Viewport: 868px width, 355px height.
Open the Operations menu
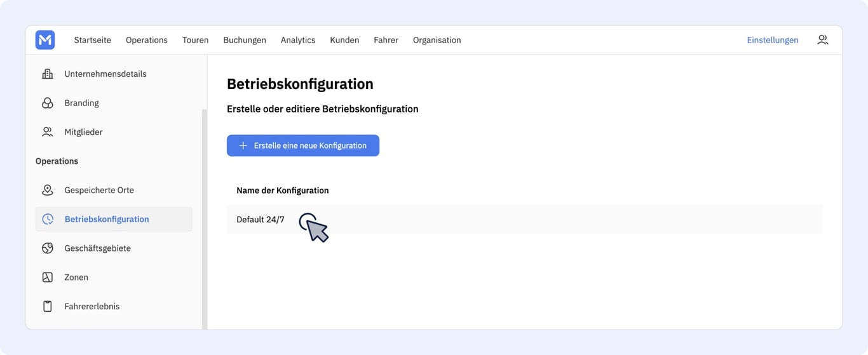[x=147, y=40]
